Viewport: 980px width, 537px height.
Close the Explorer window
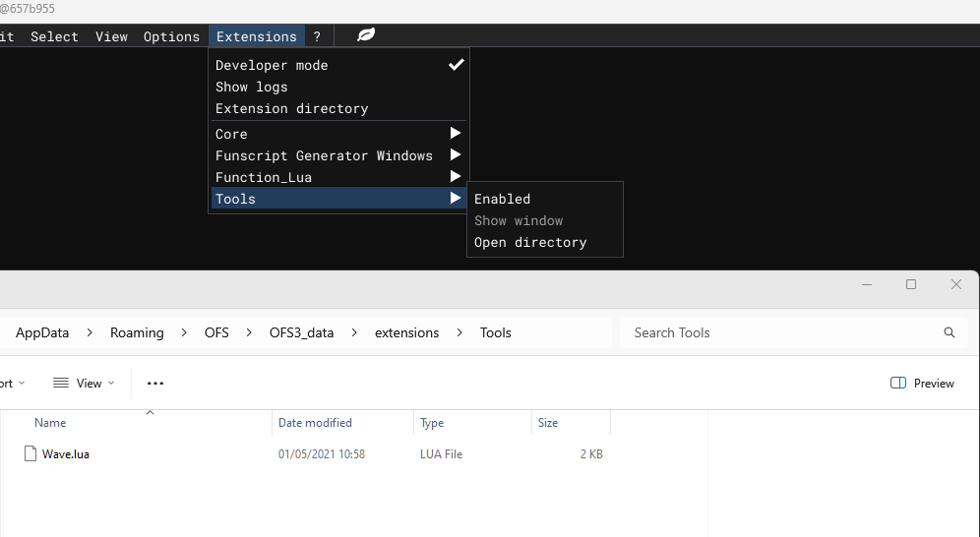(x=956, y=285)
